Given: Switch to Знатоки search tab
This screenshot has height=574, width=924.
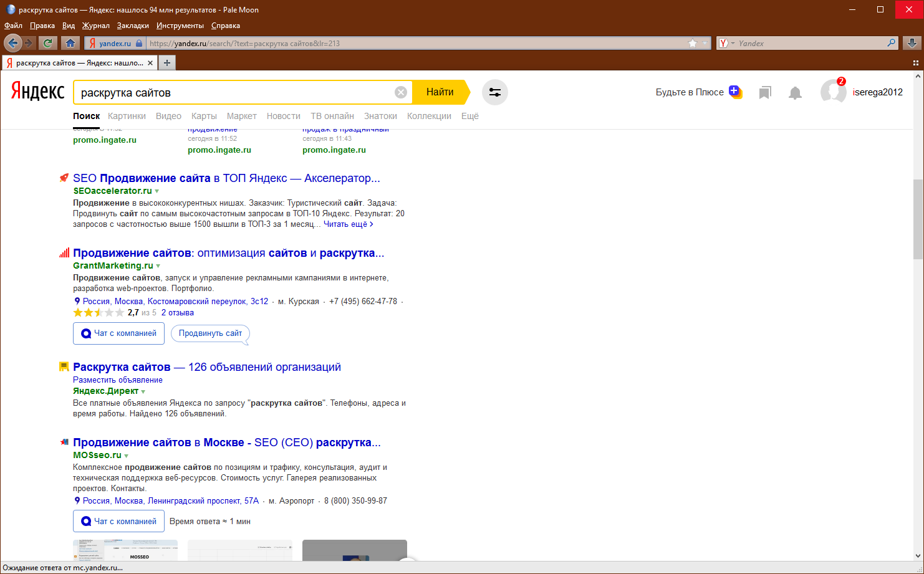Looking at the screenshot, I should [380, 116].
